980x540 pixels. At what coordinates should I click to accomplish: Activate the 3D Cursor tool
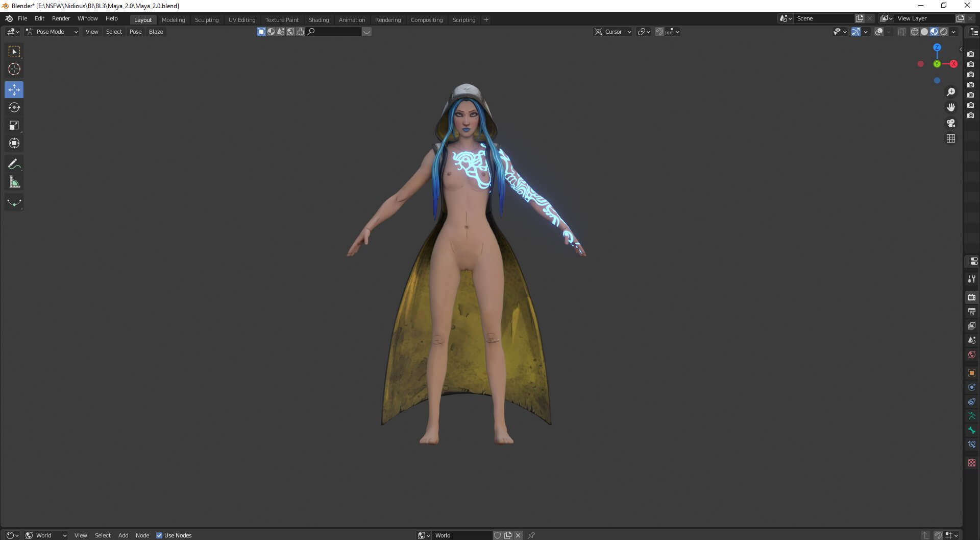coord(14,69)
